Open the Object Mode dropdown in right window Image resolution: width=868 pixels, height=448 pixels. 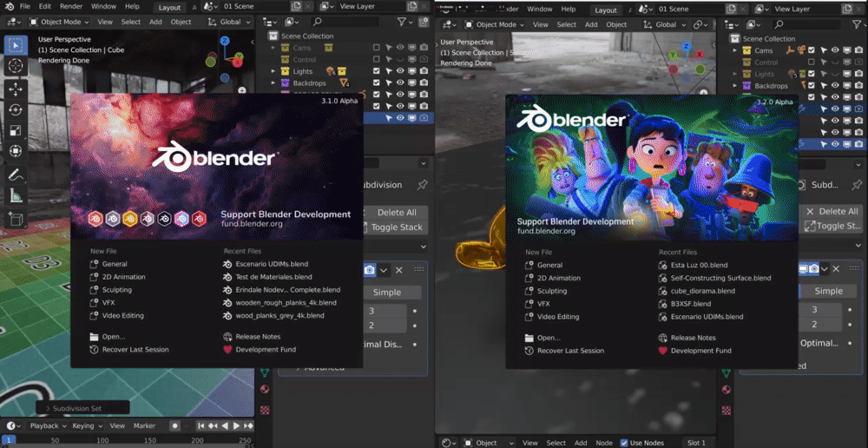(494, 24)
